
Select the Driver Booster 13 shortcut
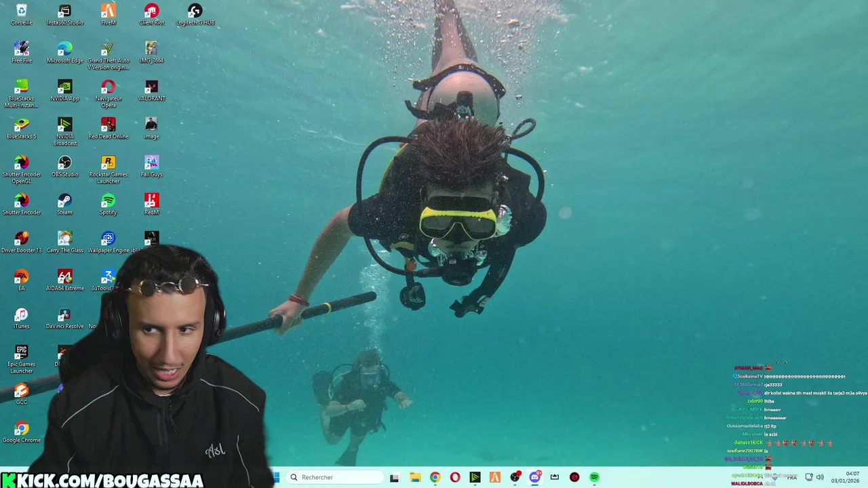22,243
